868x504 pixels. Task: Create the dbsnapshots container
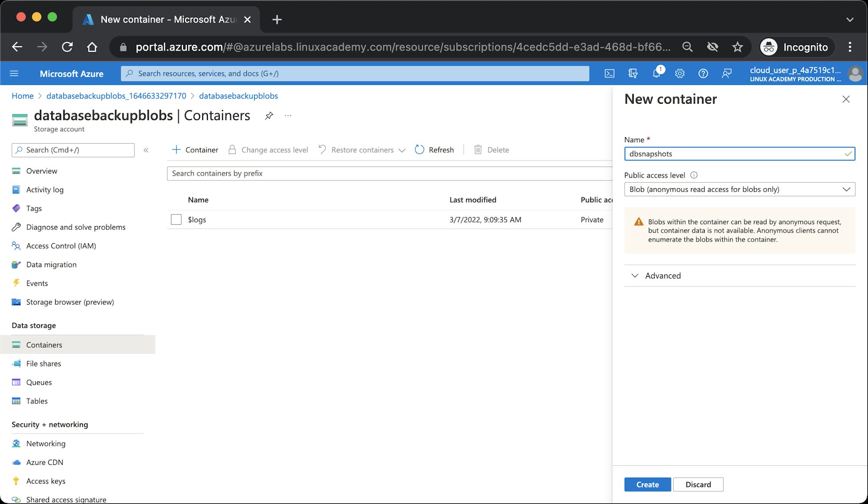(x=647, y=484)
